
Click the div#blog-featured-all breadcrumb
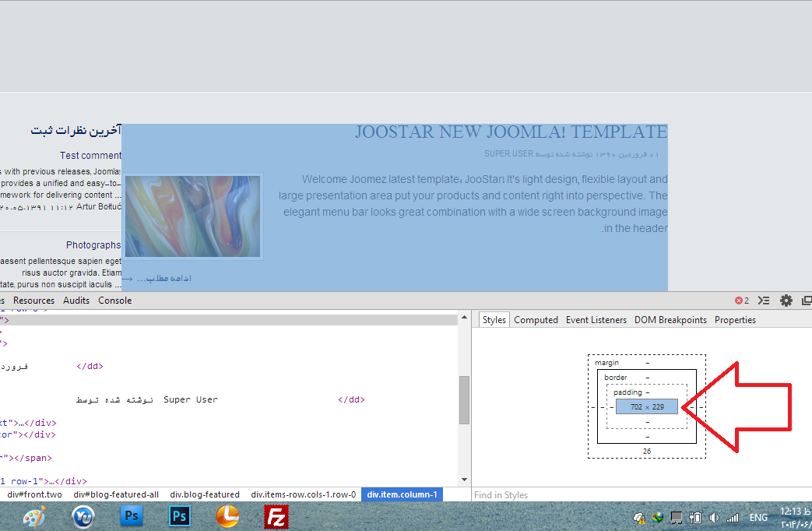point(116,494)
